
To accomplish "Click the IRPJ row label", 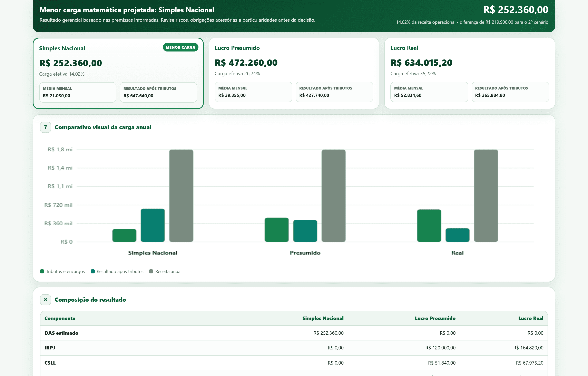I will pos(50,348).
